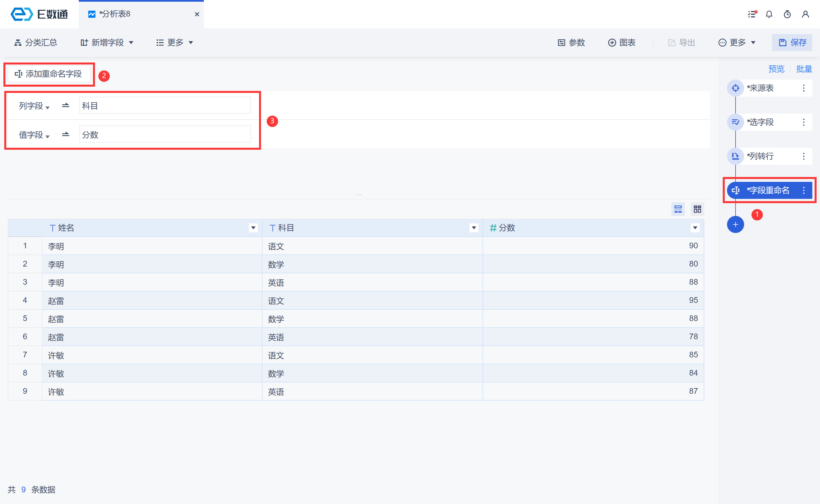The height and width of the screenshot is (504, 820).
Task: Click the 分数 rename input field
Action: click(x=165, y=135)
